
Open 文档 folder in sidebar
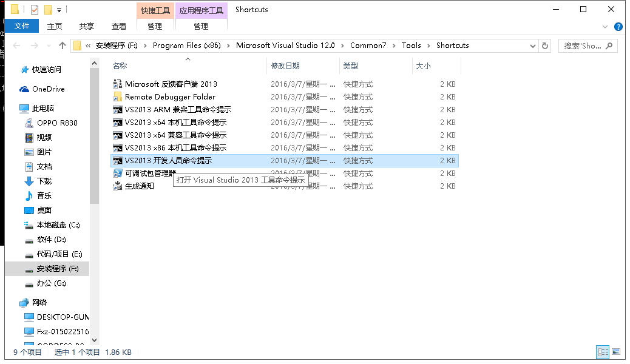click(x=44, y=166)
